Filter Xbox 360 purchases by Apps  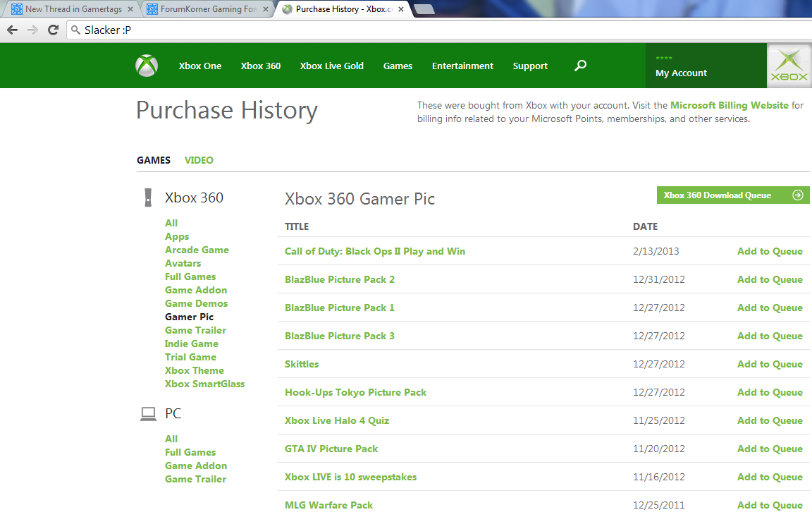tap(177, 236)
